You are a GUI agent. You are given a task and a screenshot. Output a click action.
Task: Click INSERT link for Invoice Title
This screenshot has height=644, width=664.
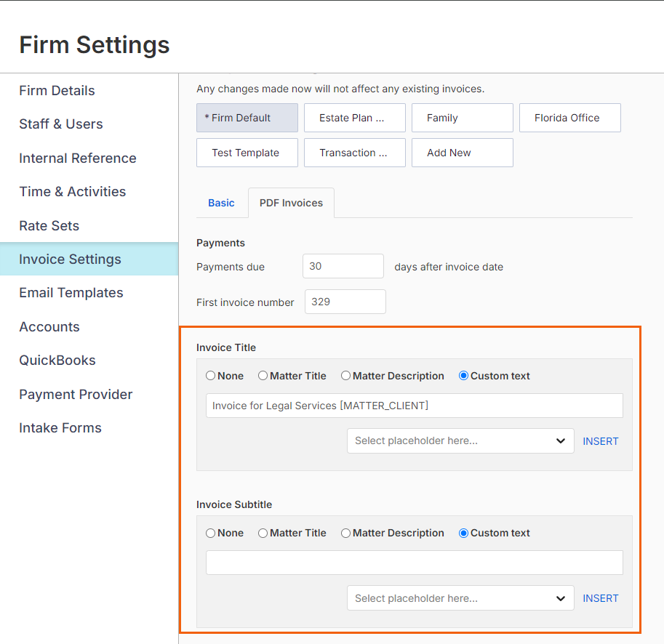(600, 441)
